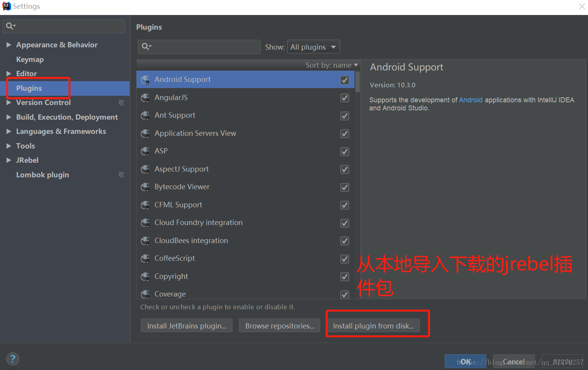
Task: Expand Appearance & Behavior settings
Action: [8, 45]
